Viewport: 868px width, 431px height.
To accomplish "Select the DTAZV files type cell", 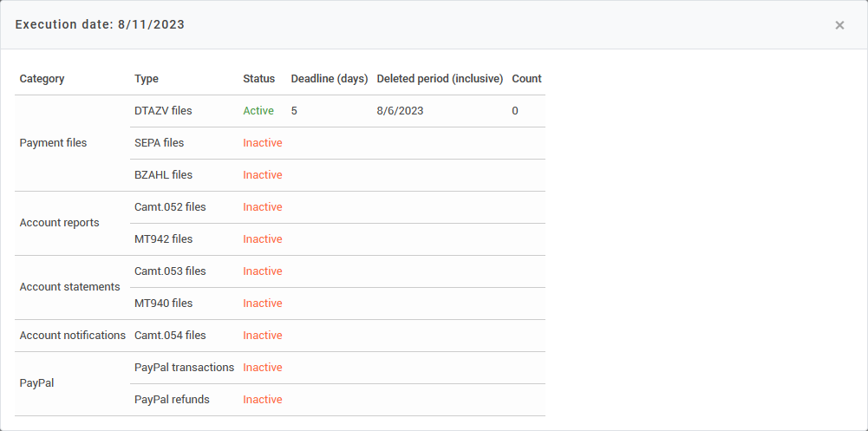I will (163, 111).
